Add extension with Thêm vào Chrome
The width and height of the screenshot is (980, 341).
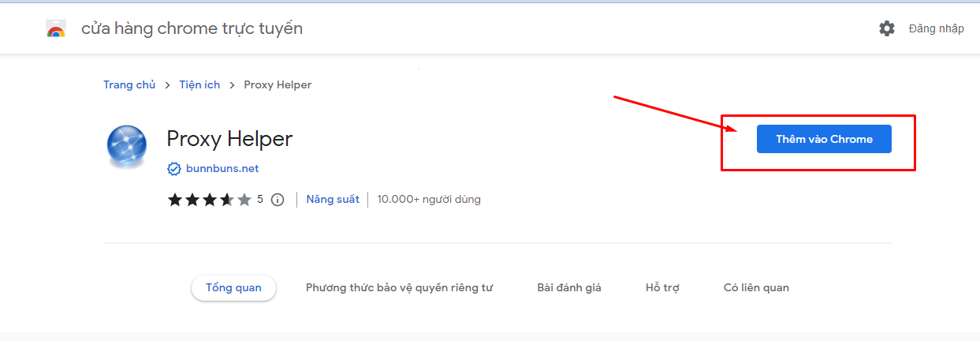(824, 139)
